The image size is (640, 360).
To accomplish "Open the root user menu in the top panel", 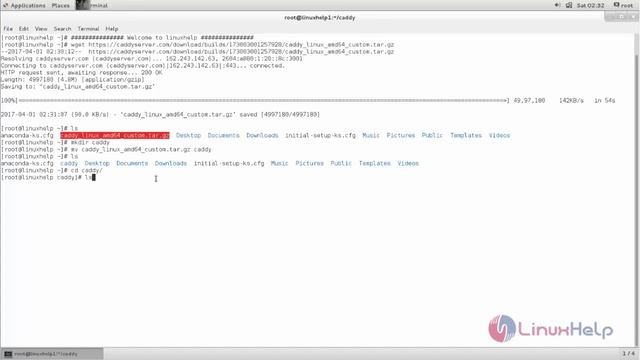I will coord(623,5).
